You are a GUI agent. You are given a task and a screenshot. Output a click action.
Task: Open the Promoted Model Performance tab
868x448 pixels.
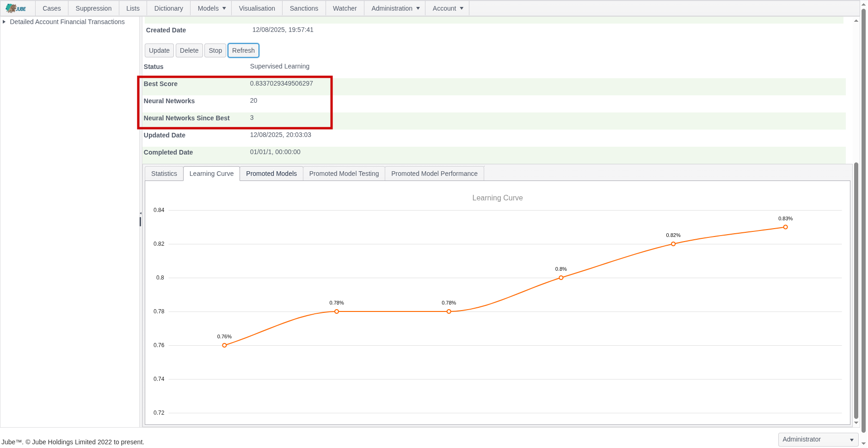click(434, 174)
